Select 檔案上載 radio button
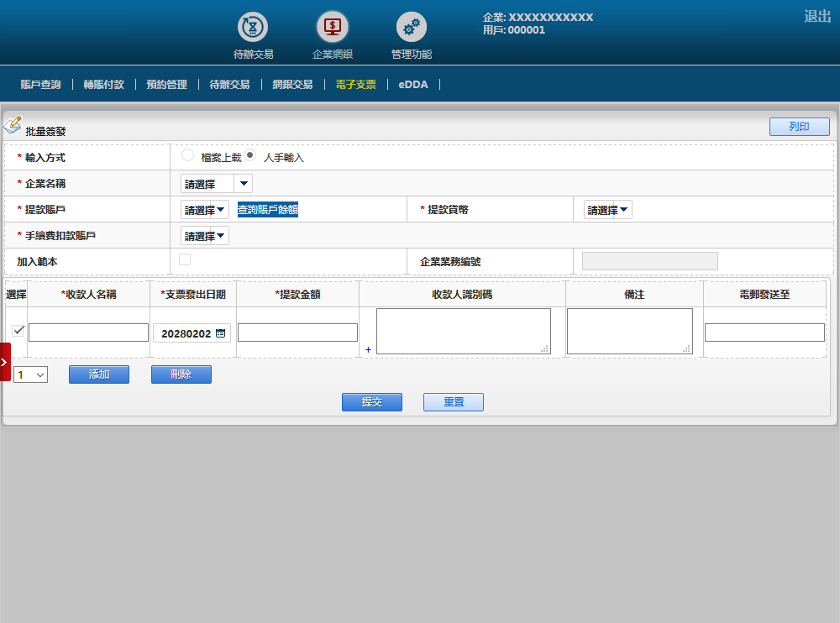 click(x=187, y=155)
